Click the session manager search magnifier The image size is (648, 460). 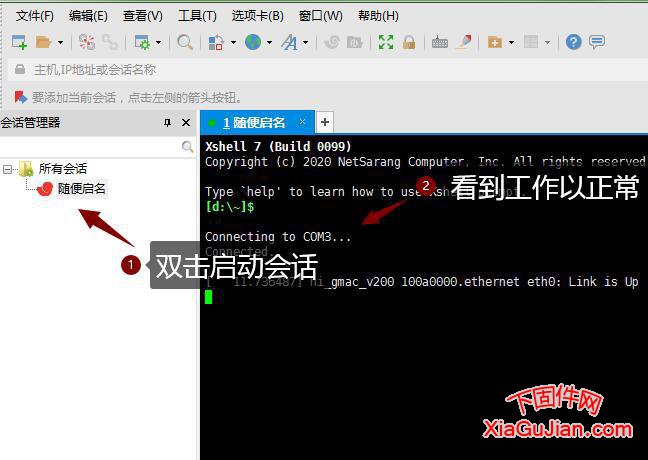pos(187,147)
